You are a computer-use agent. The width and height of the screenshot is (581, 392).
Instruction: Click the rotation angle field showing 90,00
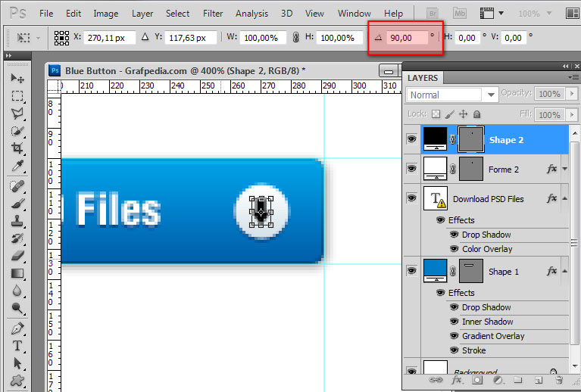click(407, 38)
